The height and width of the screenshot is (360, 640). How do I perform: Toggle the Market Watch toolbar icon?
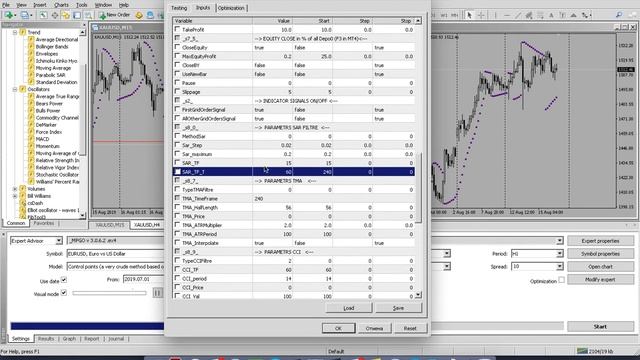43,16
